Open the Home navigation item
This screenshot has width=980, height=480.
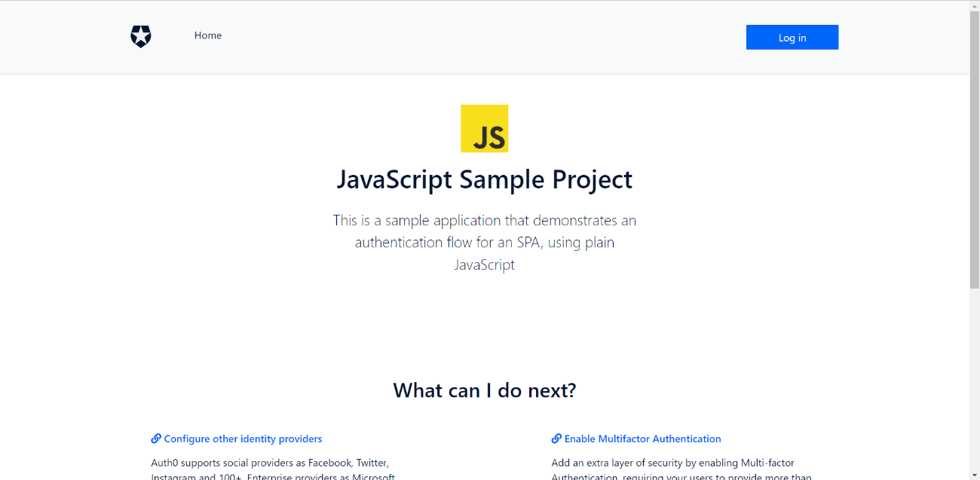208,35
